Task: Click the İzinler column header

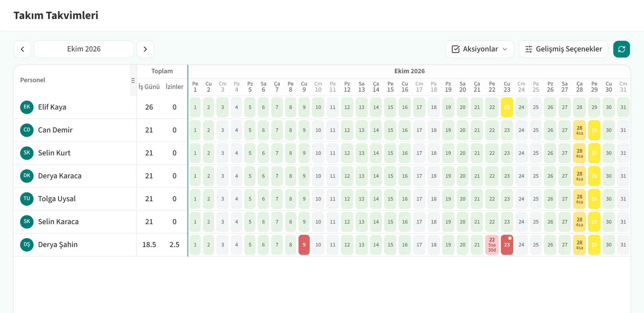Action: pyautogui.click(x=174, y=86)
